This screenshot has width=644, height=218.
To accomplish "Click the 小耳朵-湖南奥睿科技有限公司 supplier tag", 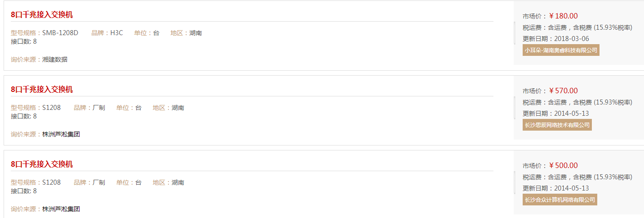I will [x=561, y=50].
